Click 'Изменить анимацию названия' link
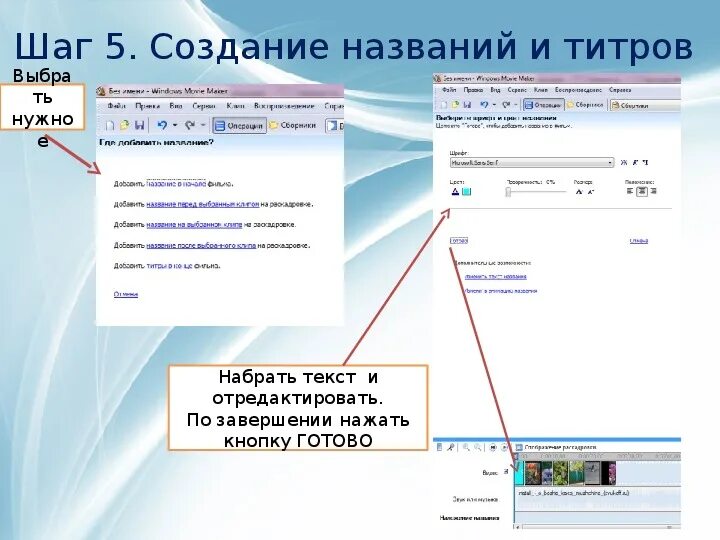This screenshot has width=720, height=540. (500, 291)
